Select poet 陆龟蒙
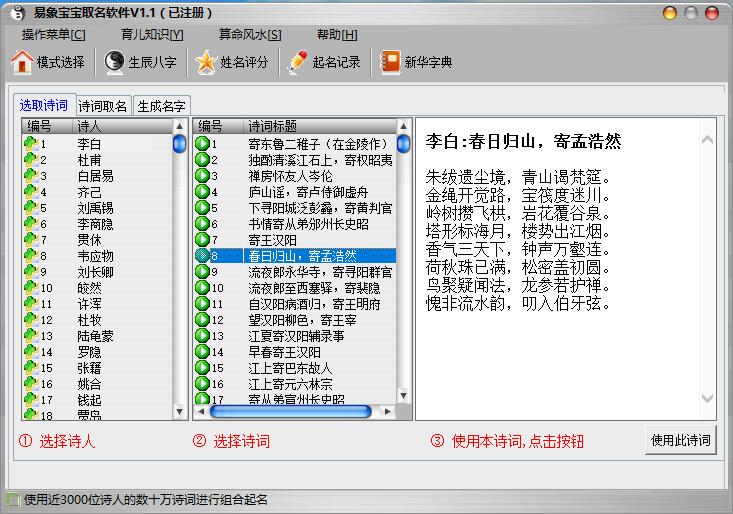733x514 pixels. coord(97,336)
